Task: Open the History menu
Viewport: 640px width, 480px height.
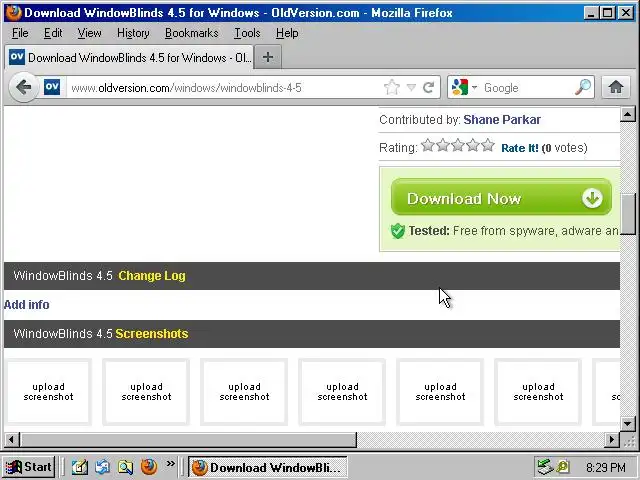Action: click(x=133, y=33)
